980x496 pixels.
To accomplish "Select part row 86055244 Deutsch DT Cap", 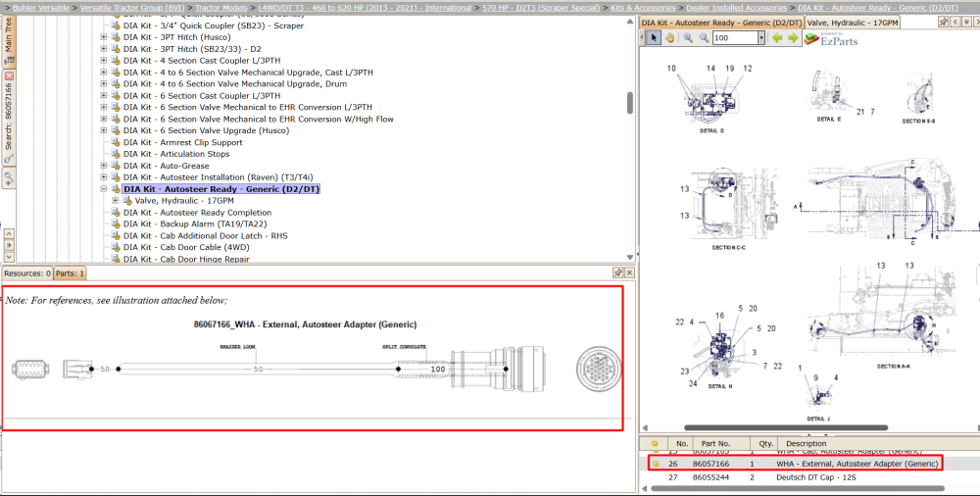I will (809, 477).
